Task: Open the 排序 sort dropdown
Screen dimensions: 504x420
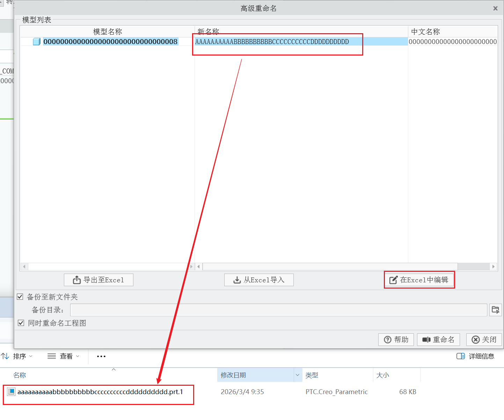Action: (x=17, y=356)
